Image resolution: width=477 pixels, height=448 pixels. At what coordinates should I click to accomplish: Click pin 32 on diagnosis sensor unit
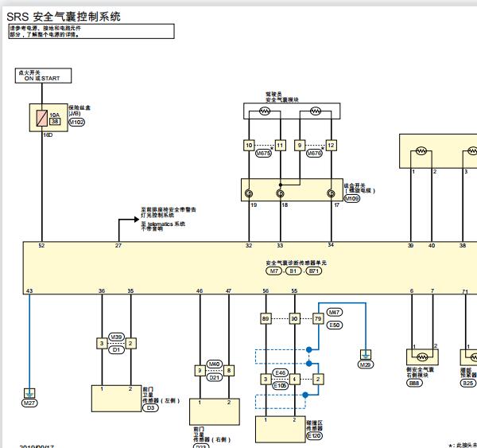click(249, 245)
